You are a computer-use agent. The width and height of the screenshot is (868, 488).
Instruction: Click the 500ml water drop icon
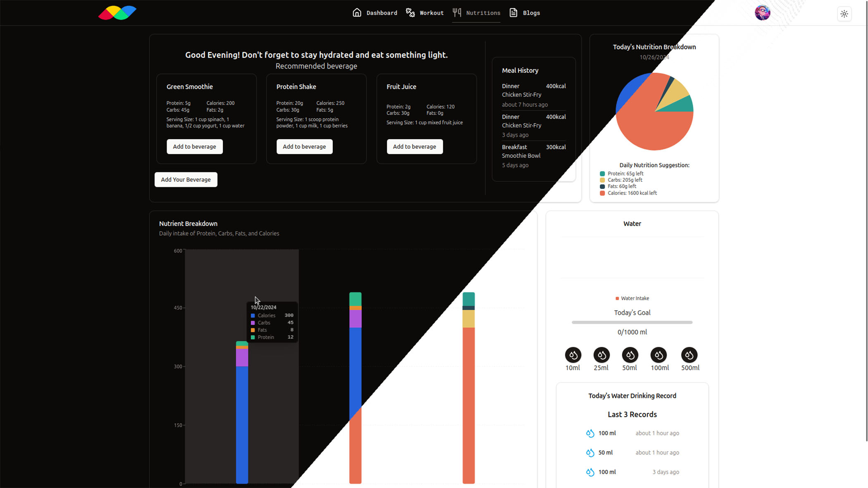(689, 355)
